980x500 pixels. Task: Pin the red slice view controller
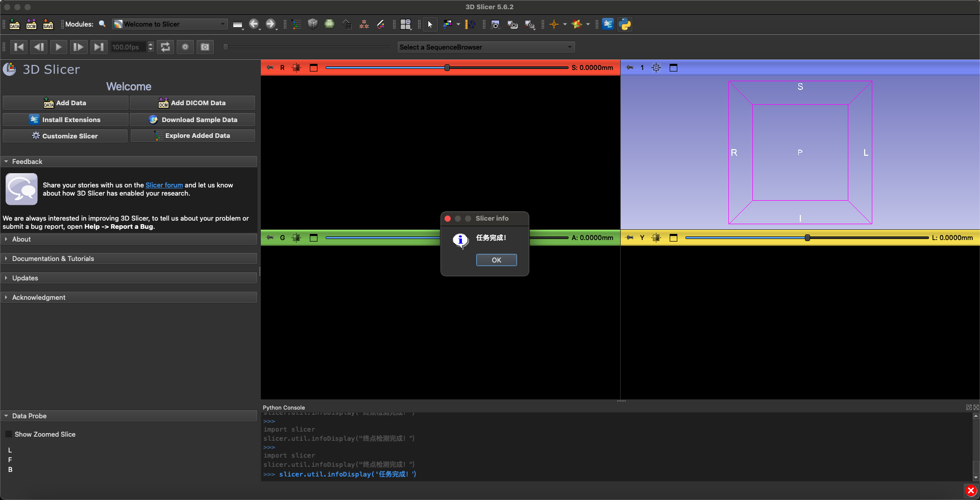click(x=271, y=67)
